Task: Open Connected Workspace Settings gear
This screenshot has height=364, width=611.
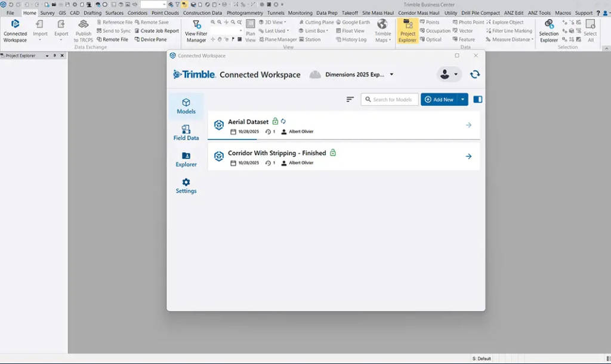Action: coord(186,186)
